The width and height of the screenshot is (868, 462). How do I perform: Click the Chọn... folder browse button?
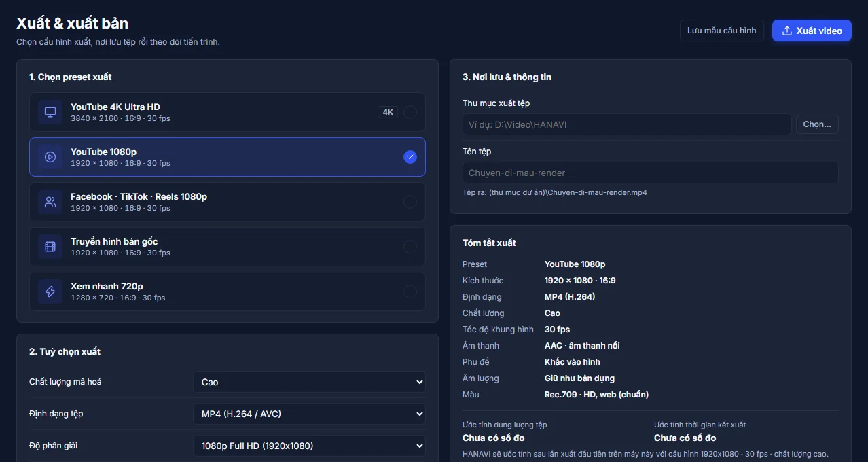[x=817, y=124]
